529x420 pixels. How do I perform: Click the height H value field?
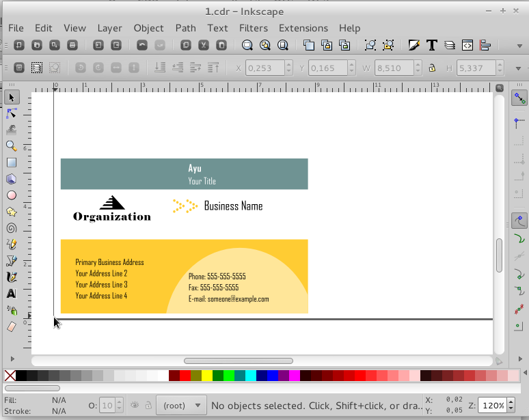coord(476,68)
